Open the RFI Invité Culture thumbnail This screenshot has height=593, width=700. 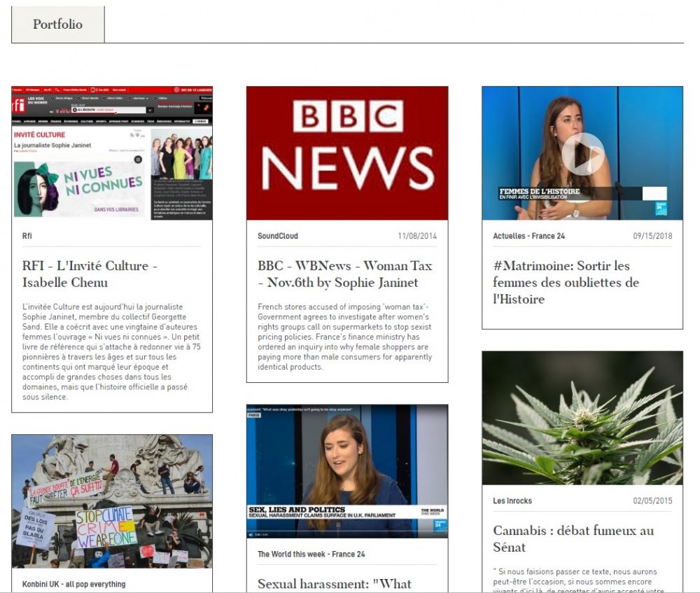112,153
